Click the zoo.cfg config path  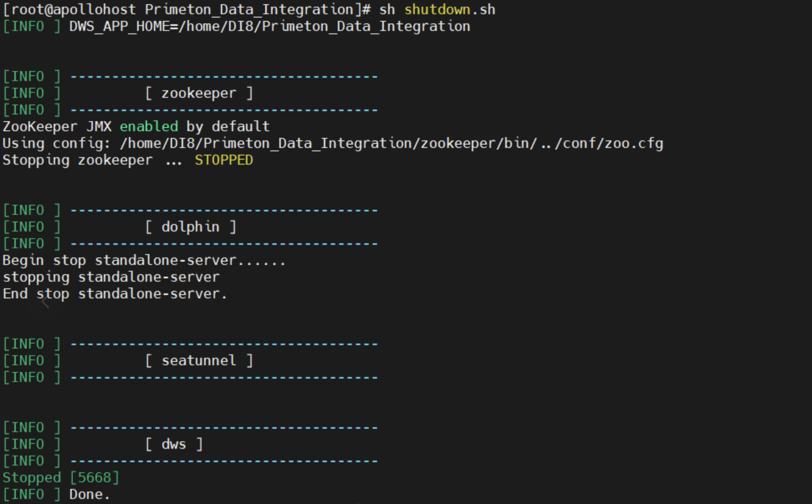tap(391, 143)
